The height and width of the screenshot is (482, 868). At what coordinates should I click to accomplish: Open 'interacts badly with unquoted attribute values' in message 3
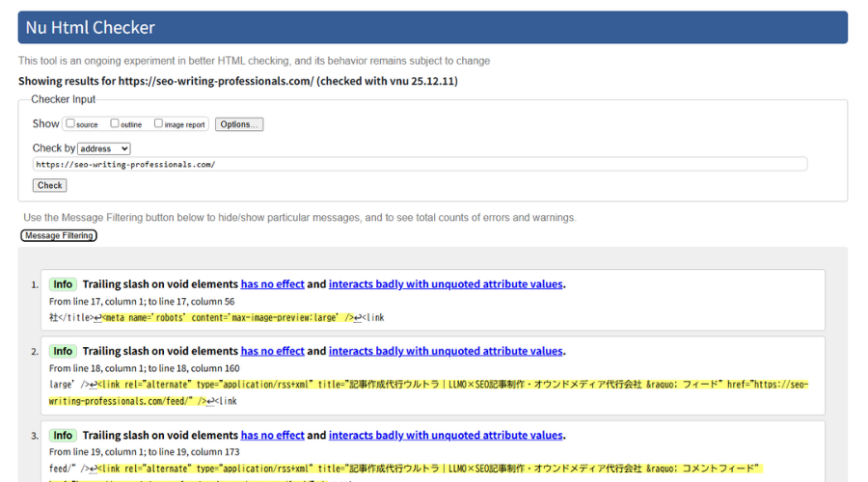tap(446, 435)
